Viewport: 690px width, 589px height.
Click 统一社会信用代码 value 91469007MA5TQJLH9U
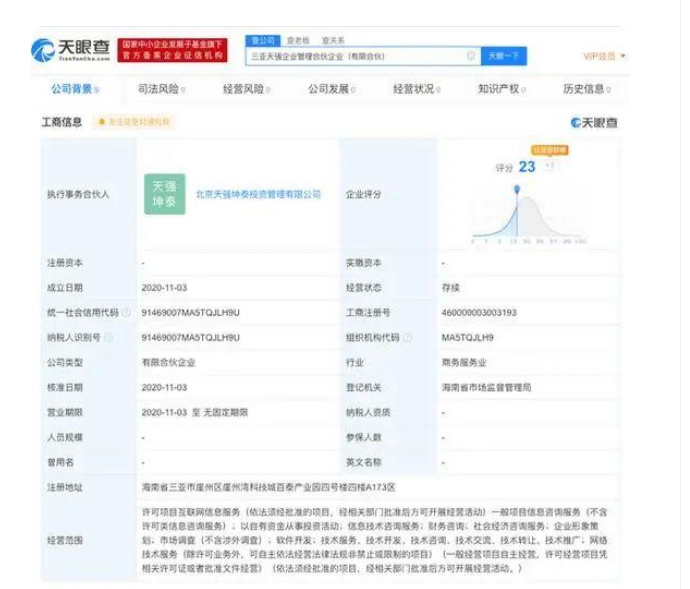[x=191, y=313]
